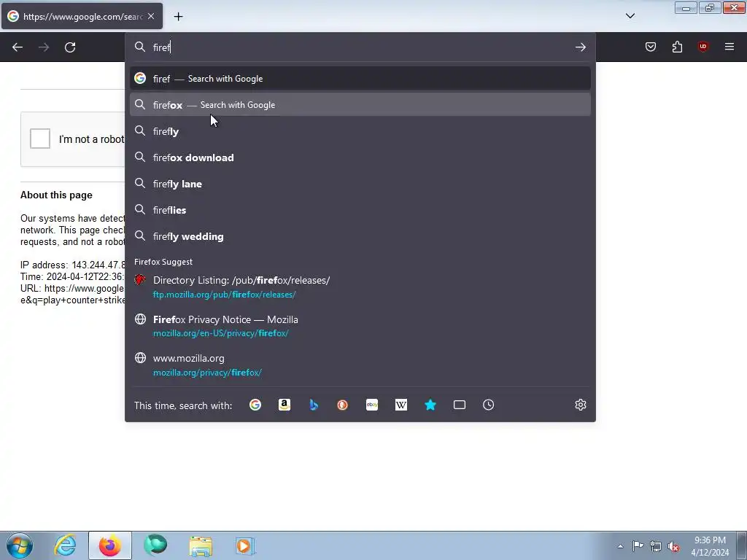Viewport: 747px width, 560px height.
Task: Click the muted volume tray icon
Action: (673, 546)
